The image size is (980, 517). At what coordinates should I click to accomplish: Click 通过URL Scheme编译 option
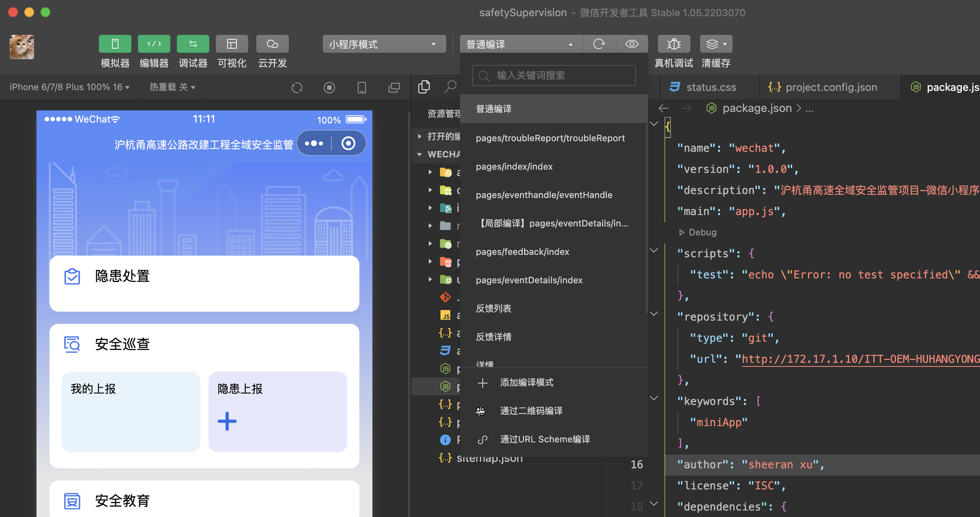(x=554, y=439)
